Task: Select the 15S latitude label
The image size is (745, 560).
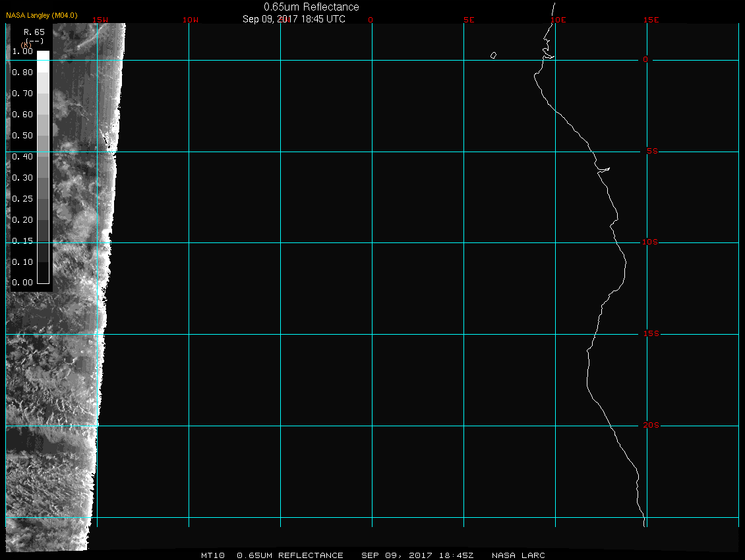Action: tap(650, 334)
